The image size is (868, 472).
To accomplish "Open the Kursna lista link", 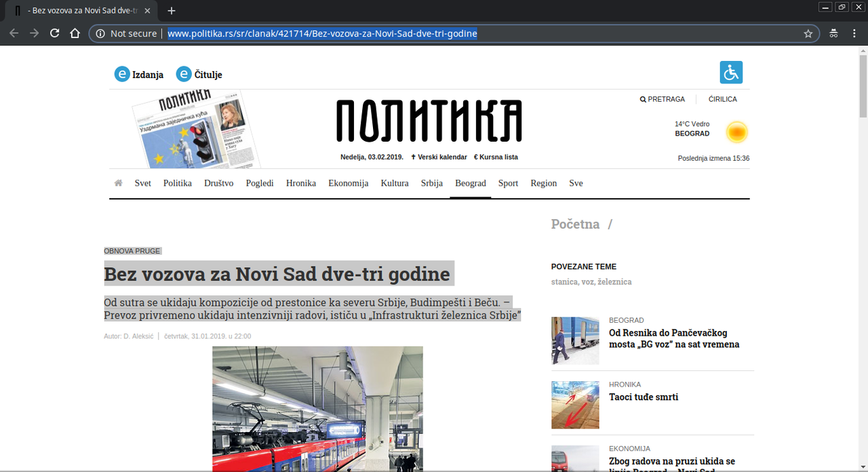I will click(496, 157).
